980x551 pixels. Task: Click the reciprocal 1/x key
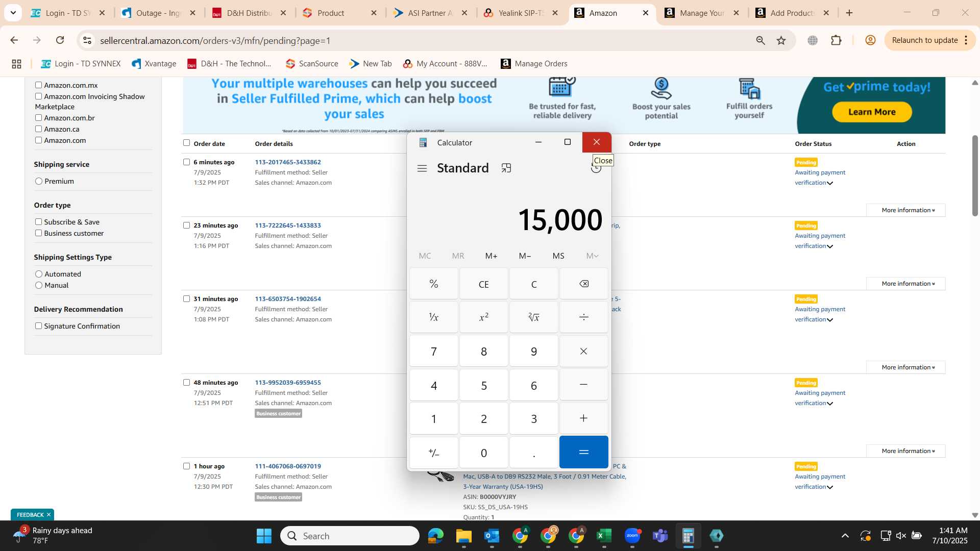point(434,317)
